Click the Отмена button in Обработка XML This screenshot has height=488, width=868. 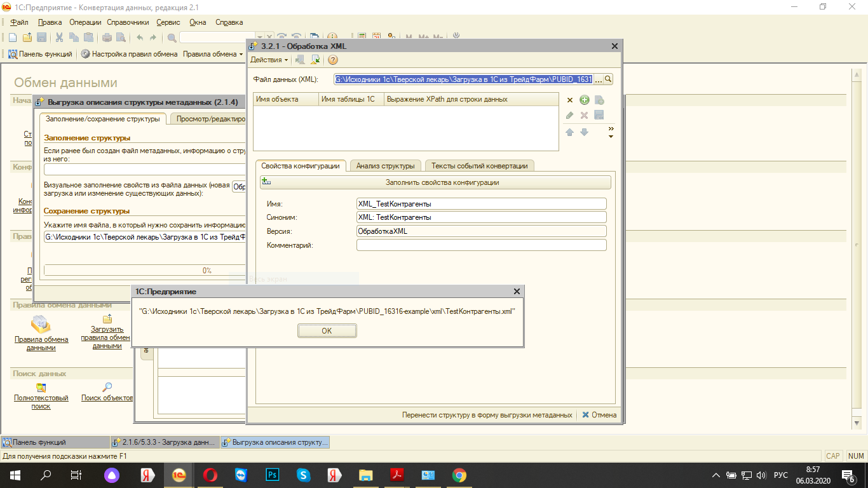(x=599, y=415)
